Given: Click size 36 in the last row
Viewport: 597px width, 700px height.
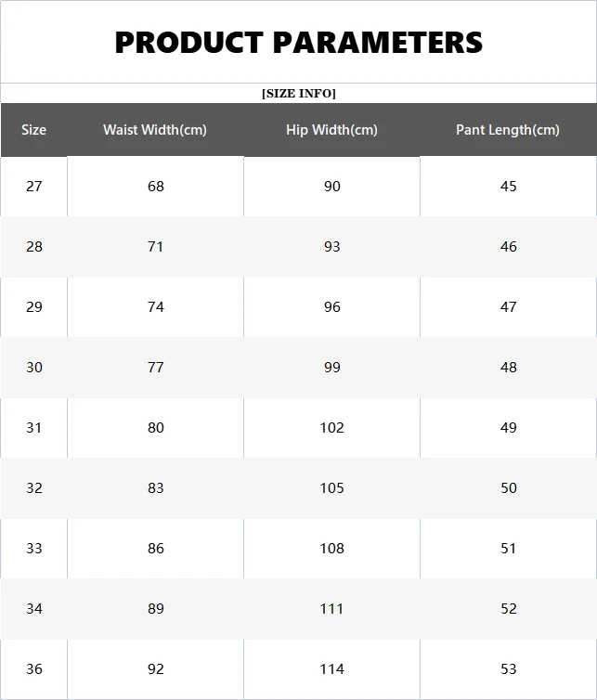Looking at the screenshot, I should click(x=34, y=668).
